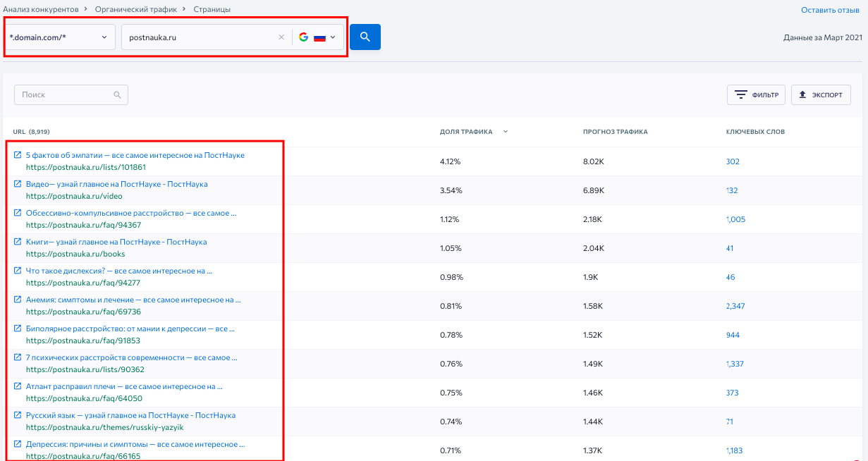Click the blue search magnifier button
The height and width of the screenshot is (461, 868).
pos(365,37)
